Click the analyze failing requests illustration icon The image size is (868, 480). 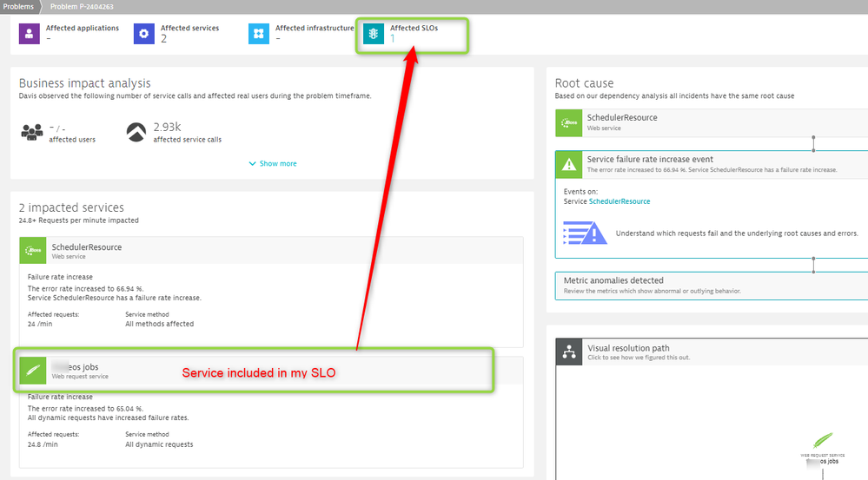pos(585,233)
